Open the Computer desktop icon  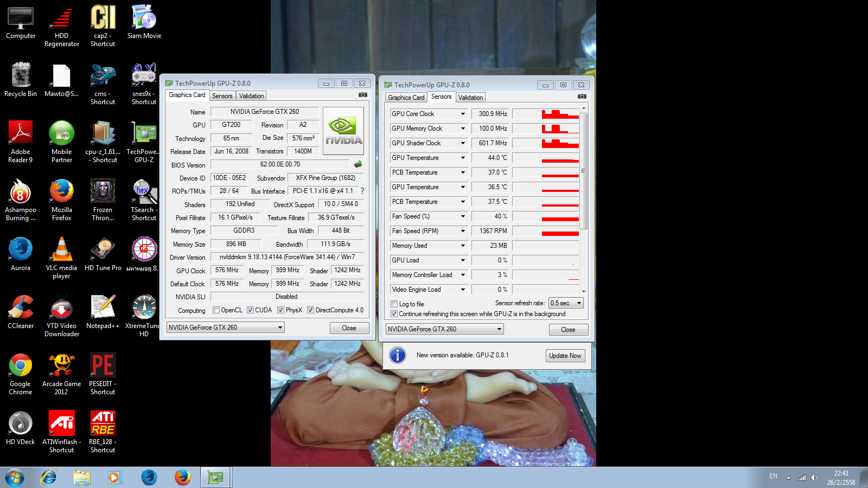pyautogui.click(x=21, y=23)
